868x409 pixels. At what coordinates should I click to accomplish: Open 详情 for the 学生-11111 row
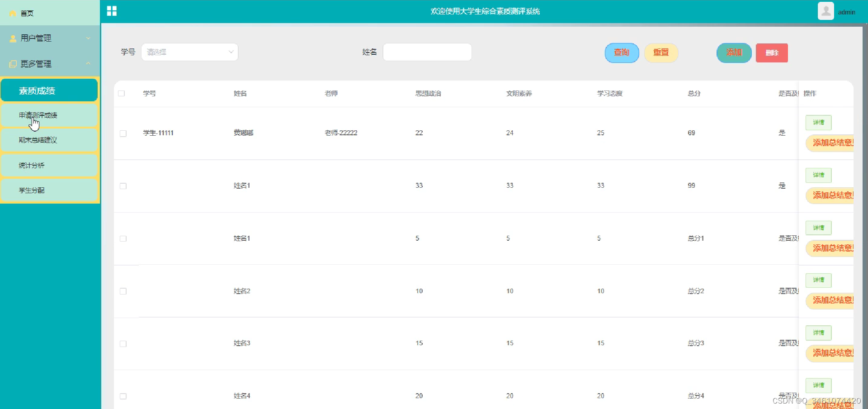[818, 123]
